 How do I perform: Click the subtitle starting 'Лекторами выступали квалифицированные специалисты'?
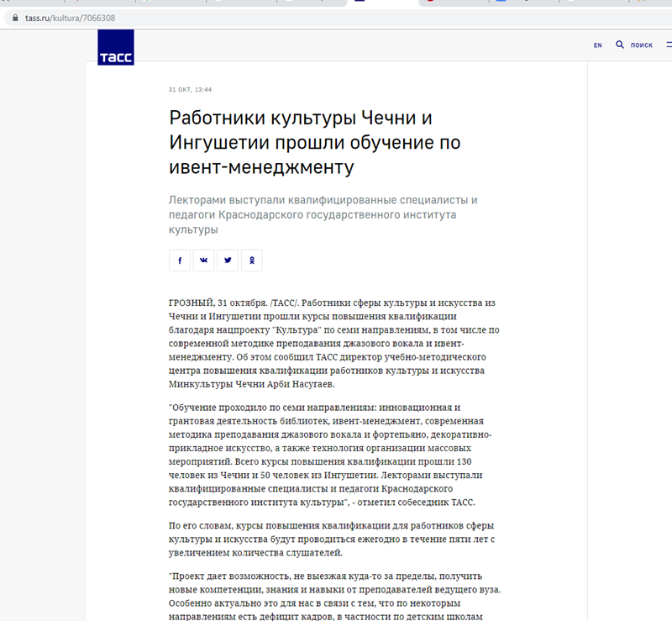tap(323, 215)
